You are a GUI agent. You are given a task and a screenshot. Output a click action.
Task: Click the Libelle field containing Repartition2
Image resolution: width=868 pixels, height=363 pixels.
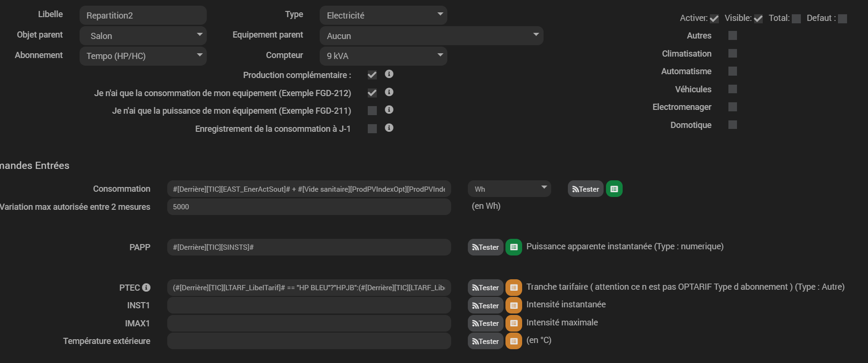(x=143, y=15)
